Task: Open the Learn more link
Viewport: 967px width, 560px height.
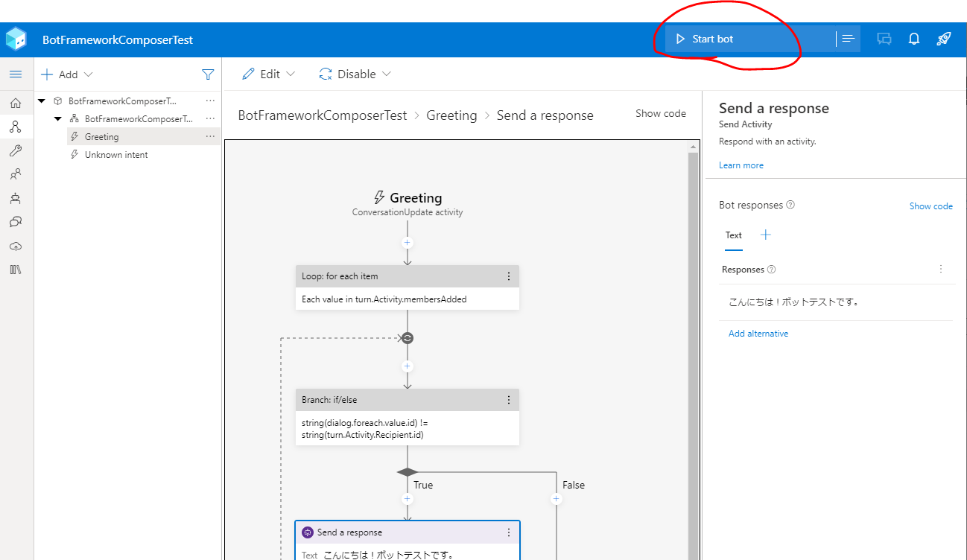Action: click(741, 165)
